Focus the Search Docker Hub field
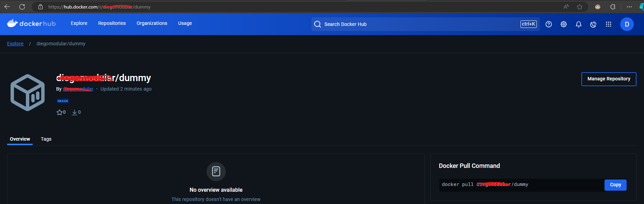644x204 pixels. click(419, 24)
